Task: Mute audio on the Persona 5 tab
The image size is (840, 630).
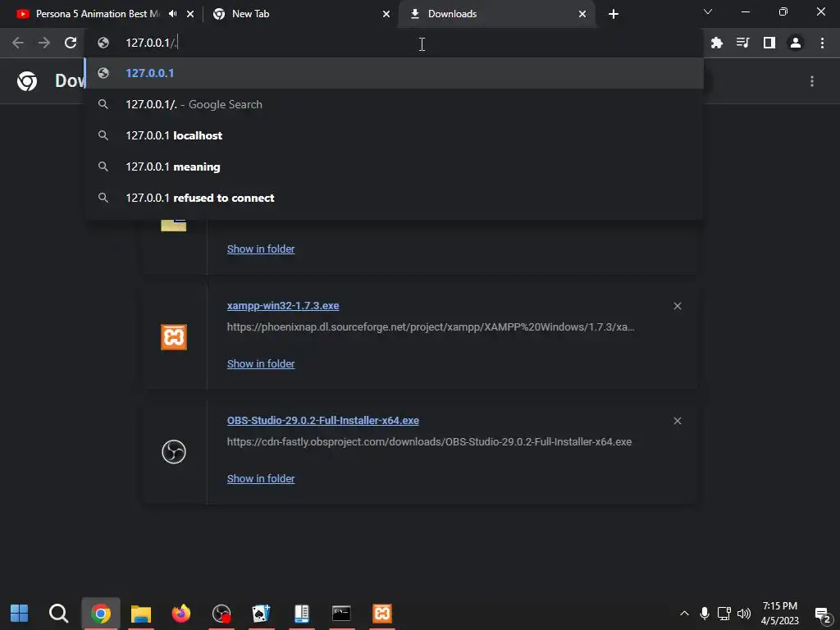Action: pyautogui.click(x=172, y=14)
